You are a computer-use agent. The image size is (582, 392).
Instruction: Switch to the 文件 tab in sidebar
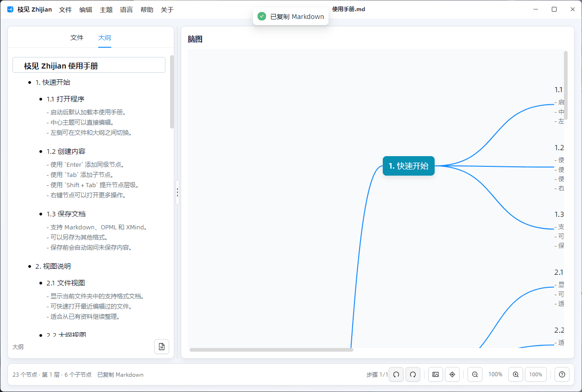point(77,38)
